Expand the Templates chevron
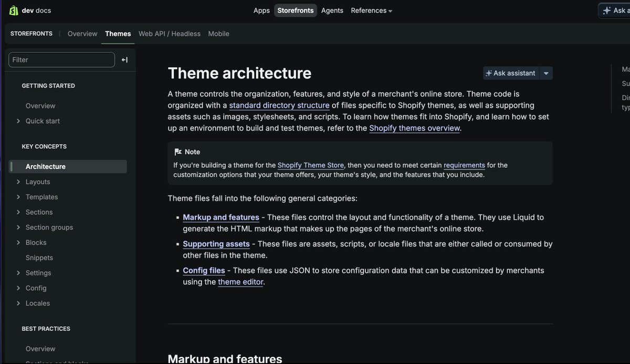The width and height of the screenshot is (630, 364). click(x=19, y=197)
